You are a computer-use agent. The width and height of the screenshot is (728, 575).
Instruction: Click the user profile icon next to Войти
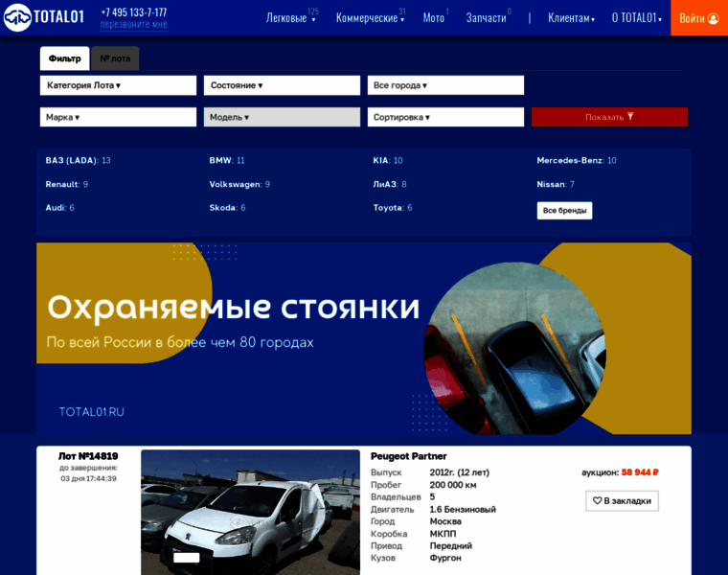coord(713,18)
